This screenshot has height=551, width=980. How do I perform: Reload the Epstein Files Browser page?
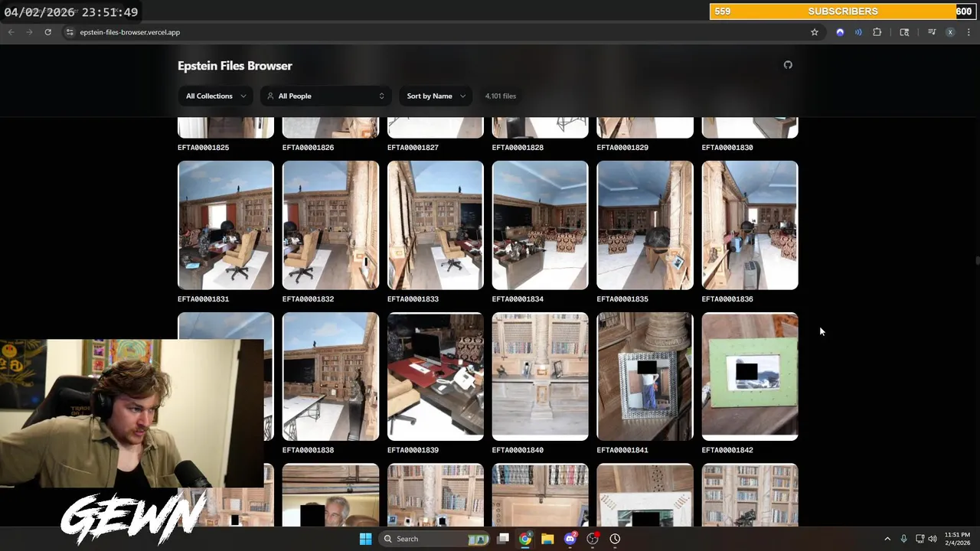(47, 32)
